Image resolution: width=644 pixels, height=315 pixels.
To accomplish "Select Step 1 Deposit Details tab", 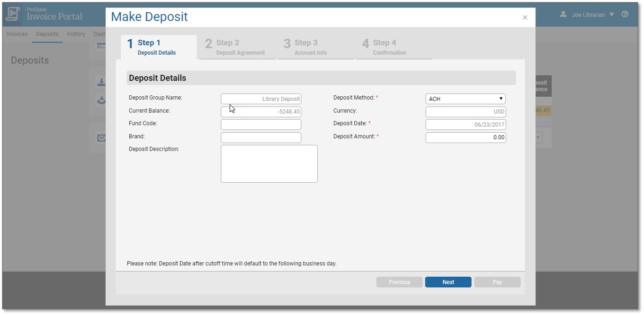I will click(x=159, y=47).
